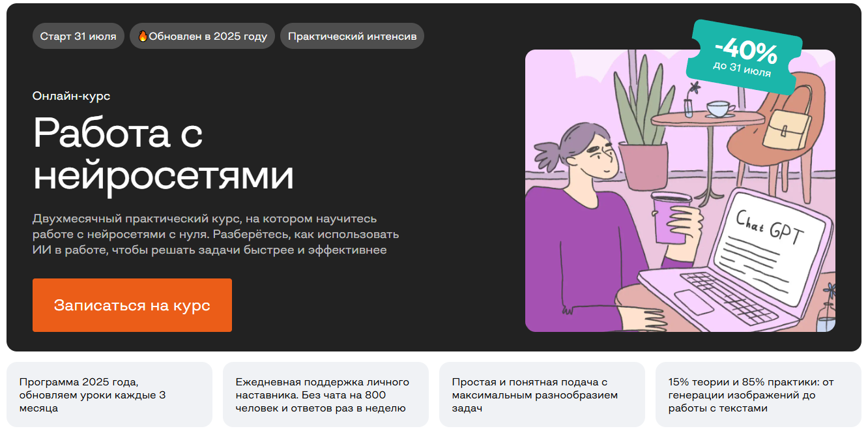Click the fire emoji icon in the update tag

coord(143,36)
